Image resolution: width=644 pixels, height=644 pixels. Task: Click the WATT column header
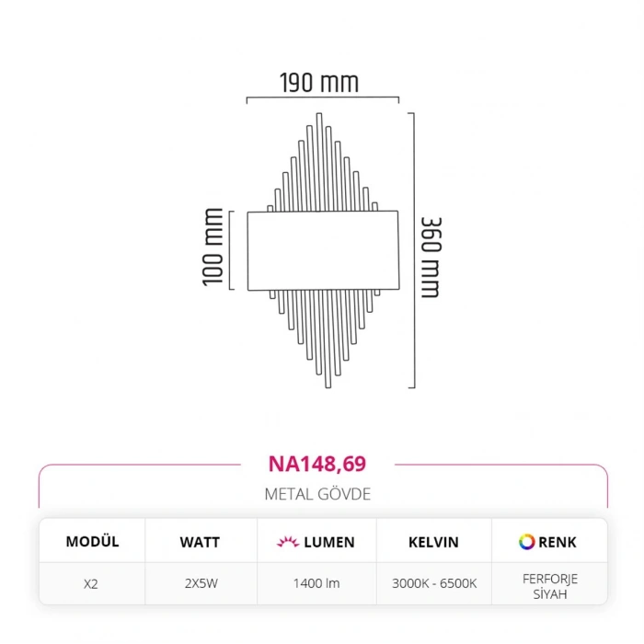[x=200, y=542]
